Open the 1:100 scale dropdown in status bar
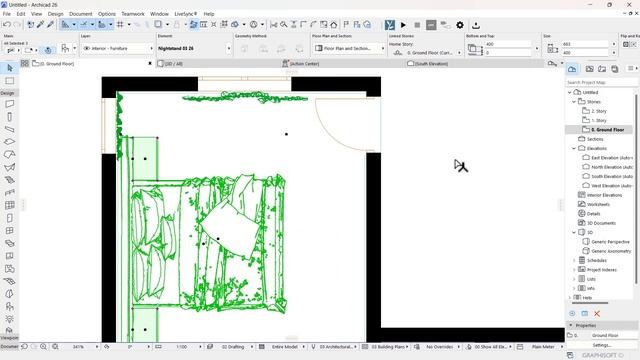This screenshot has width=640, height=360. click(x=183, y=347)
